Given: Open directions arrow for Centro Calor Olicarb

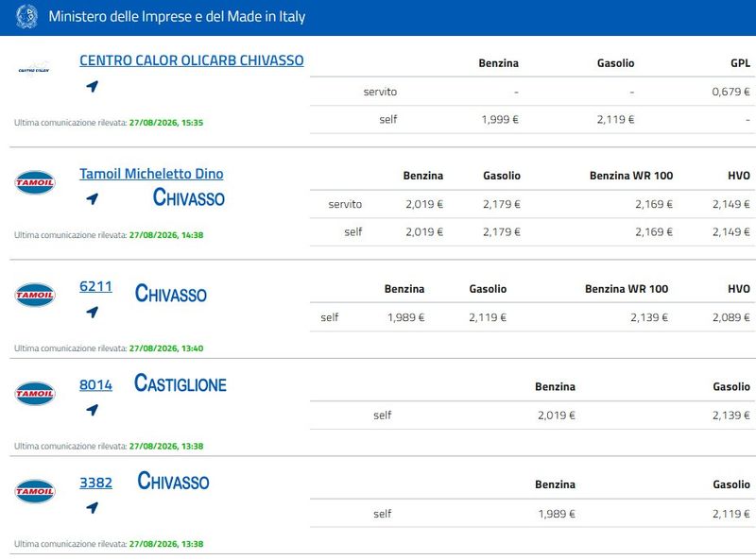Looking at the screenshot, I should 92,86.
